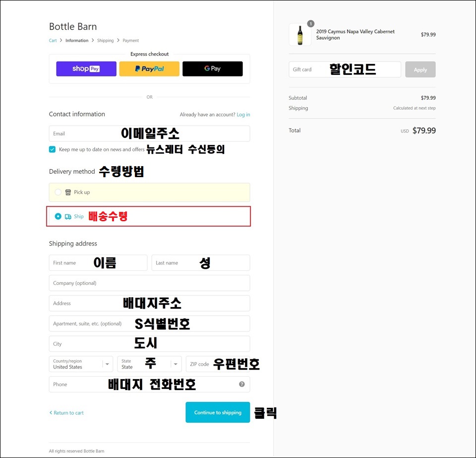The width and height of the screenshot is (476, 458).
Task: Go to the Payment breadcrumb step
Action: coord(130,40)
